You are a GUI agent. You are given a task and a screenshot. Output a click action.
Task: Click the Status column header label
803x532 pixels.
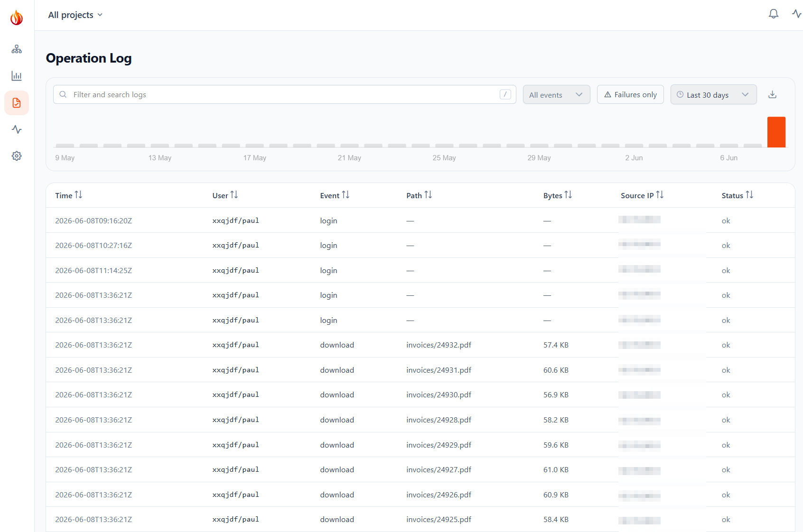pos(732,195)
